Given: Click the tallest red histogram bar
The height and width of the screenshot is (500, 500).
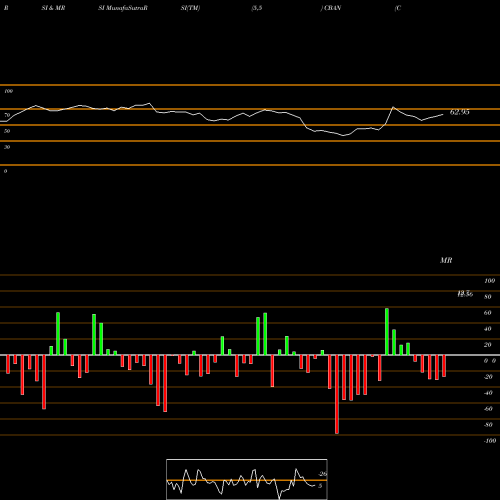Looking at the screenshot, I should [x=337, y=394].
